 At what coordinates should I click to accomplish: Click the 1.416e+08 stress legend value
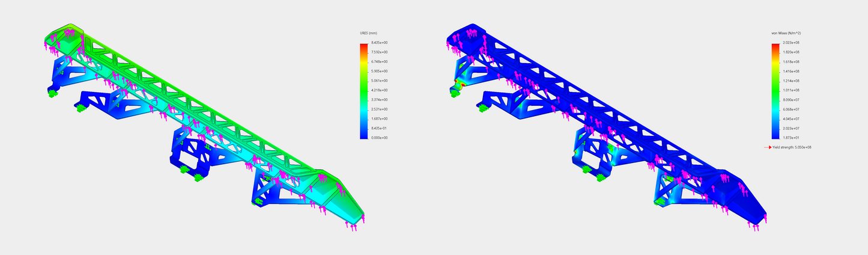(791, 71)
